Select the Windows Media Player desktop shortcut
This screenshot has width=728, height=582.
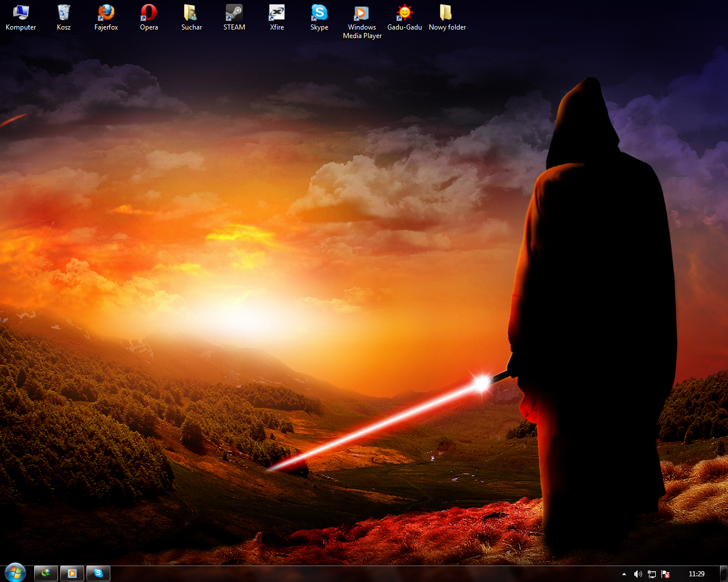coord(362,22)
